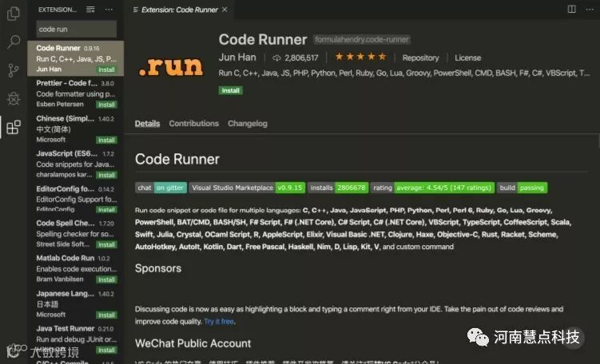Screen dimensions: 600x364
Task: Install Code Runner from detail page
Action: (x=230, y=91)
